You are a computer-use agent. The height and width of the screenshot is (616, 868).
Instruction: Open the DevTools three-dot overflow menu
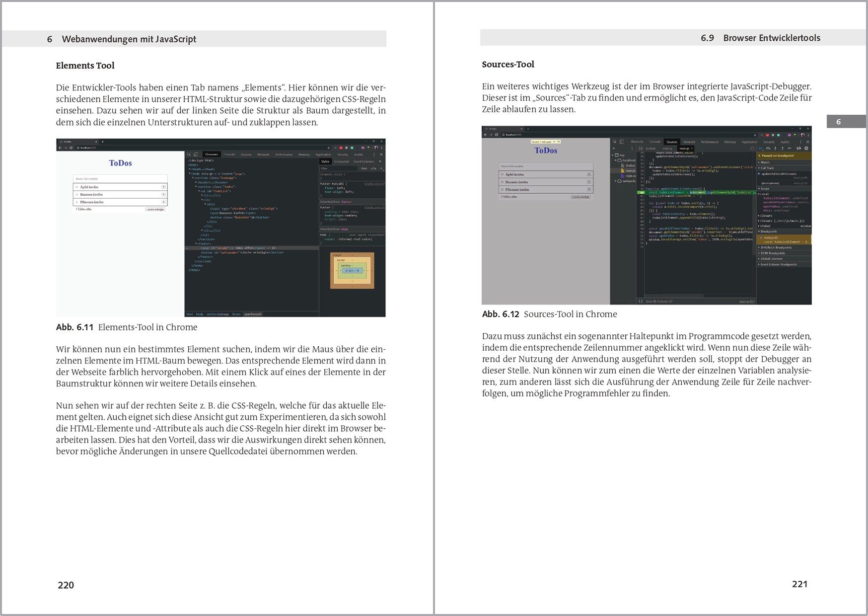pos(374,154)
